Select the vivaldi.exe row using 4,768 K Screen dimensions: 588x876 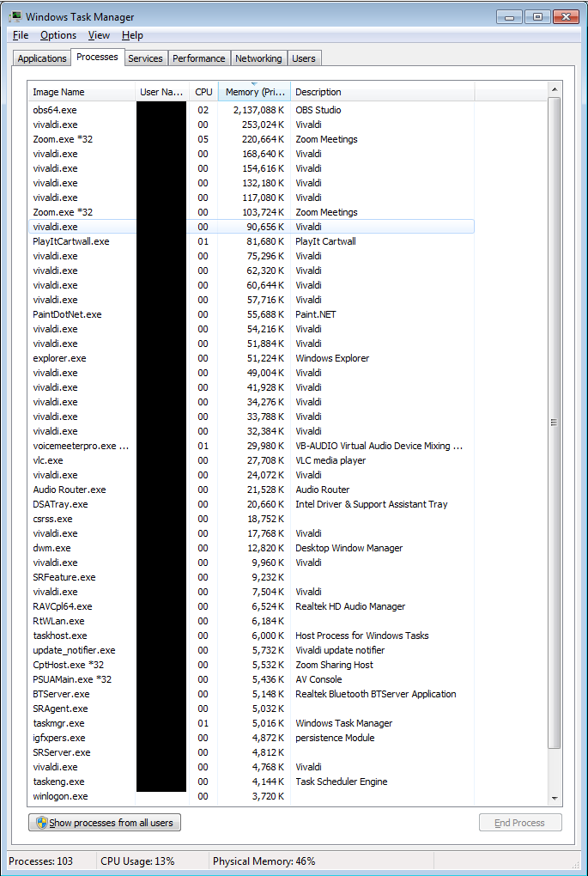(x=252, y=767)
